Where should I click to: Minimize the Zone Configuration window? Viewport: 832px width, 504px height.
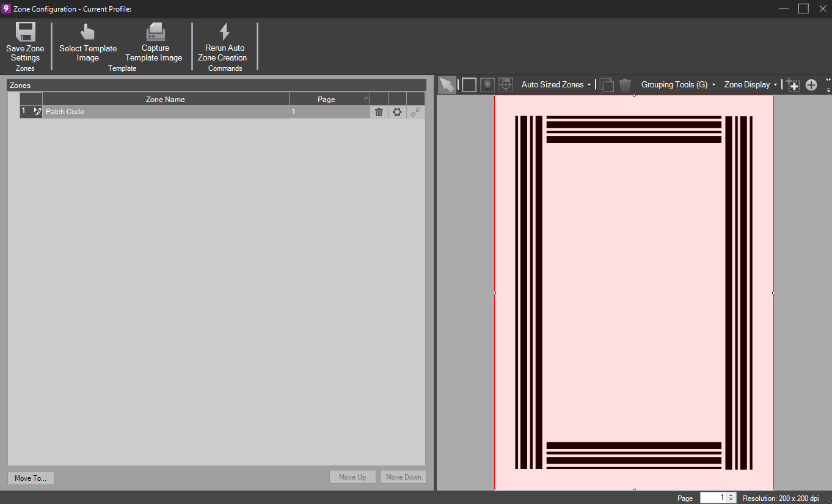(x=784, y=9)
